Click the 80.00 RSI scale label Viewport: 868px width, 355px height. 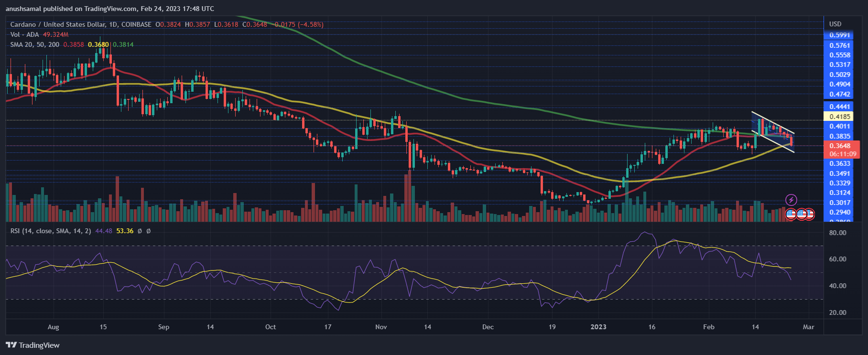coord(837,233)
